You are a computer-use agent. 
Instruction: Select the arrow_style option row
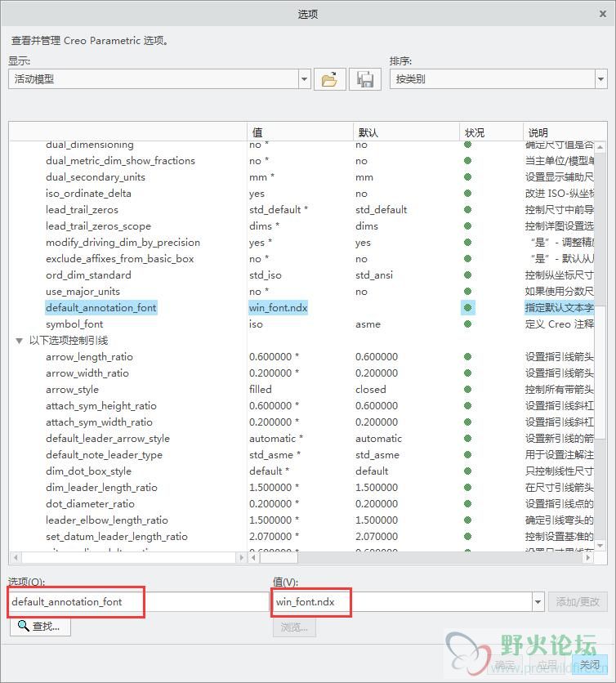pyautogui.click(x=73, y=390)
